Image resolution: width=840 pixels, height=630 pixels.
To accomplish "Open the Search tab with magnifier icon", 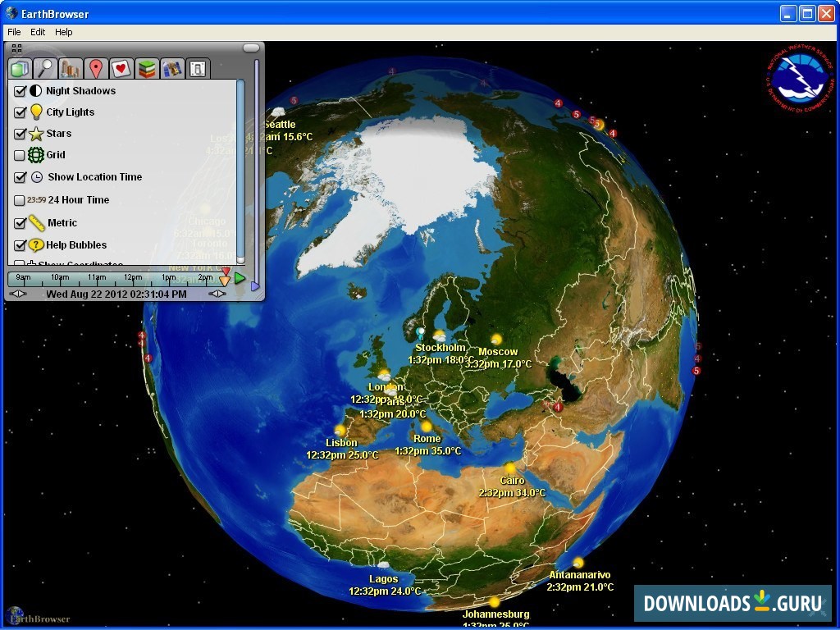I will coord(45,68).
